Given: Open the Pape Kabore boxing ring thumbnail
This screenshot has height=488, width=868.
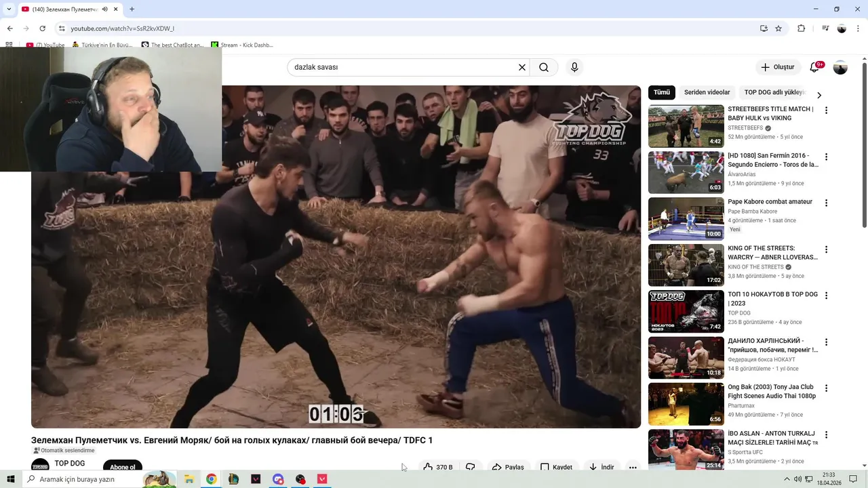Looking at the screenshot, I should (686, 218).
